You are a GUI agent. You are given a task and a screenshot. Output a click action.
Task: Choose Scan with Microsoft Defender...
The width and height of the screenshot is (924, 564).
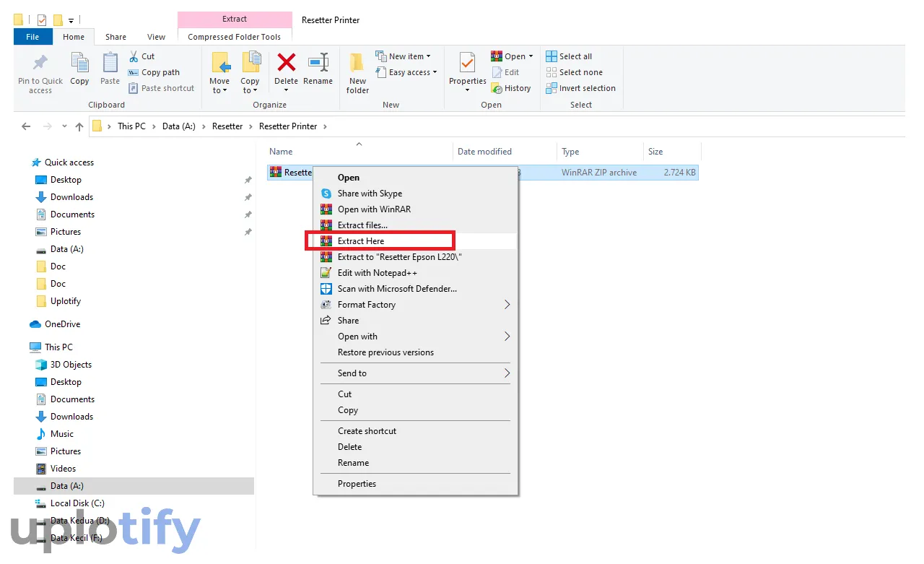(x=415, y=289)
